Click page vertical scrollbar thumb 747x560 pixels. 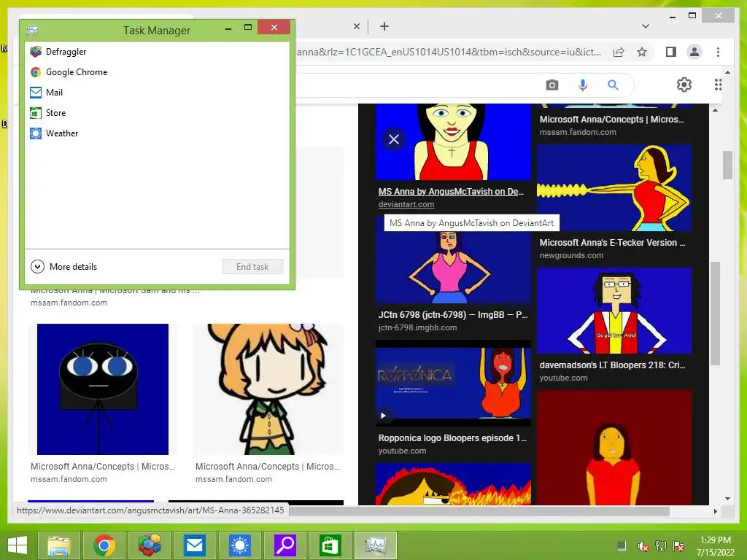[727, 165]
